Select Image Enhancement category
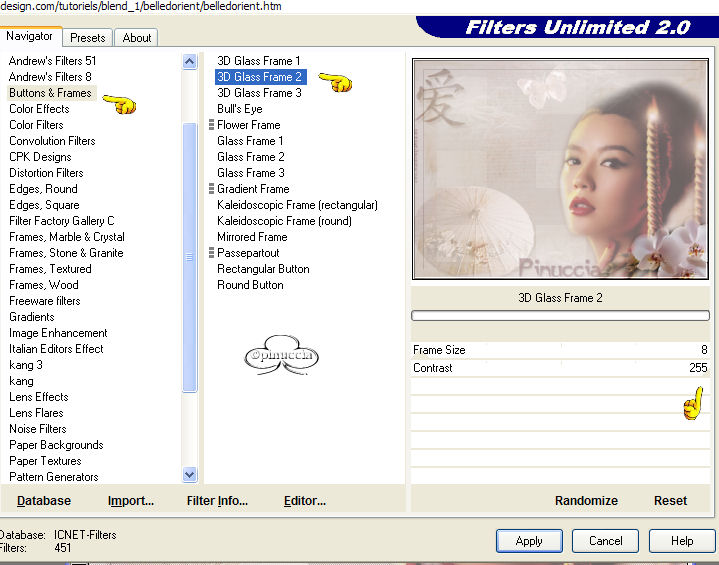Image resolution: width=719 pixels, height=565 pixels. 58,333
